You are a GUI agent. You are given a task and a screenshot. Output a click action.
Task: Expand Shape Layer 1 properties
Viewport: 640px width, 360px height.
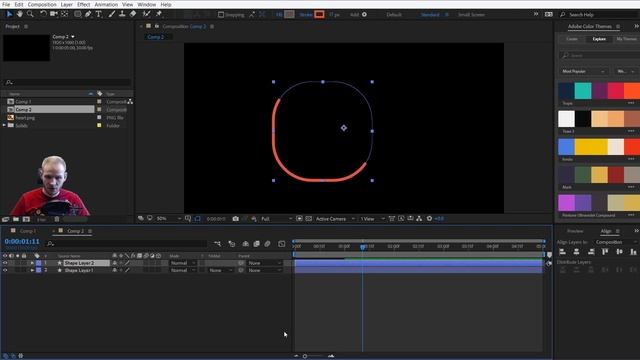(x=32, y=270)
